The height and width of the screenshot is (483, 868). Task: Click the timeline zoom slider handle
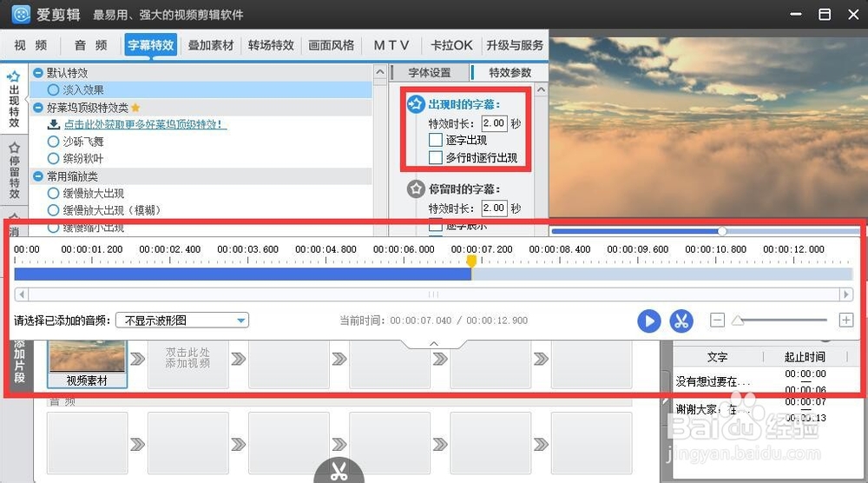point(737,321)
